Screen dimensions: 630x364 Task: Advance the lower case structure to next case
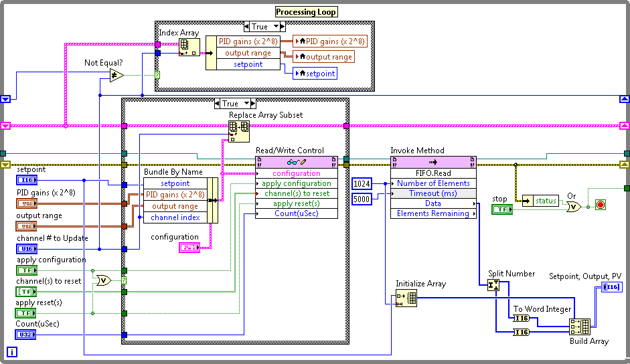(x=252, y=104)
